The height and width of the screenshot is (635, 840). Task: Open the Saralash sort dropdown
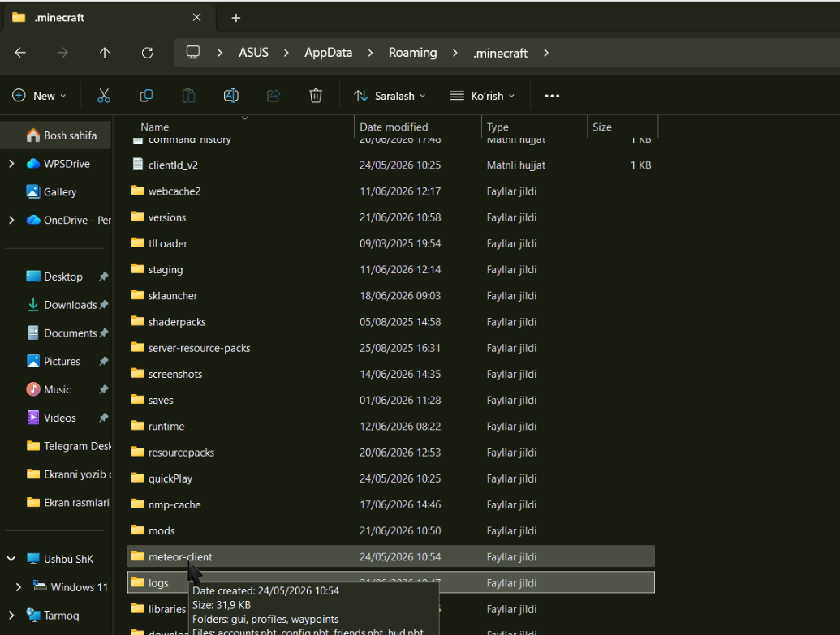tap(390, 96)
